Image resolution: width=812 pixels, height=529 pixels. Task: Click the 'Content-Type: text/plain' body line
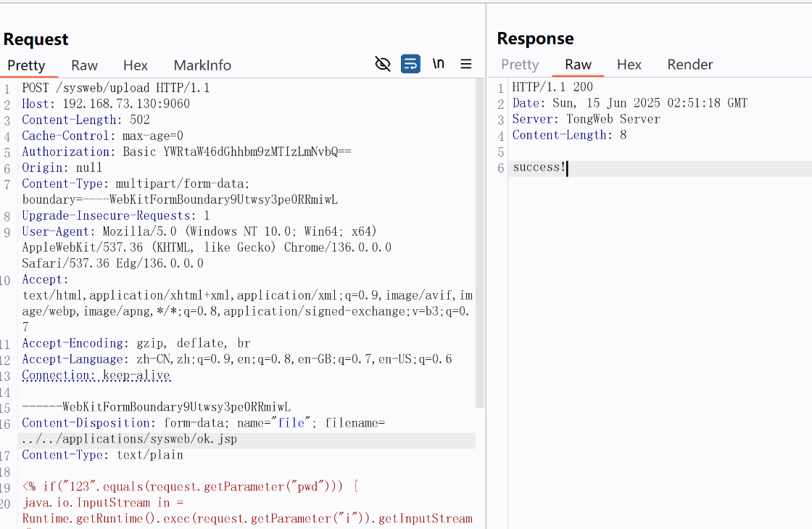(x=102, y=456)
